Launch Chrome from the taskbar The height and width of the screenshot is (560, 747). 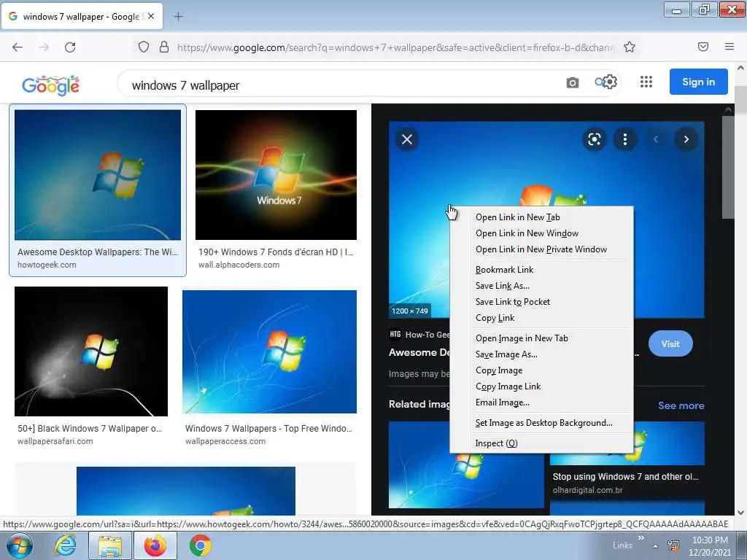(x=201, y=545)
